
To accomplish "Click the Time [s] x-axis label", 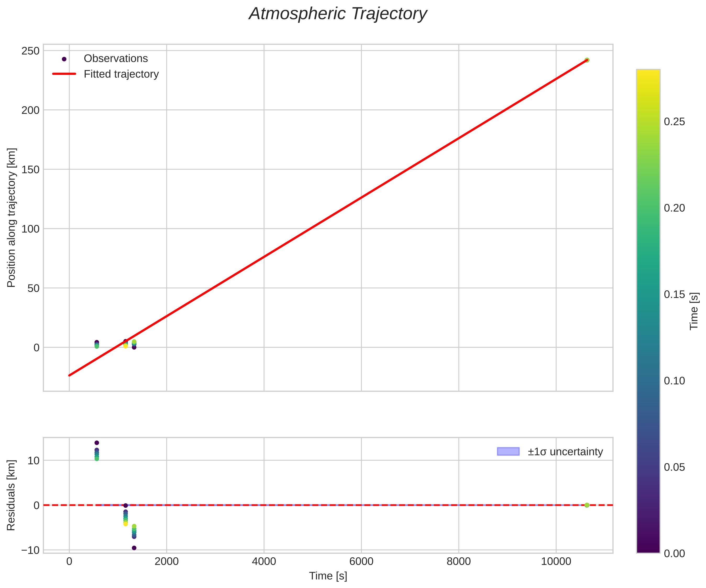I will 328,576.
